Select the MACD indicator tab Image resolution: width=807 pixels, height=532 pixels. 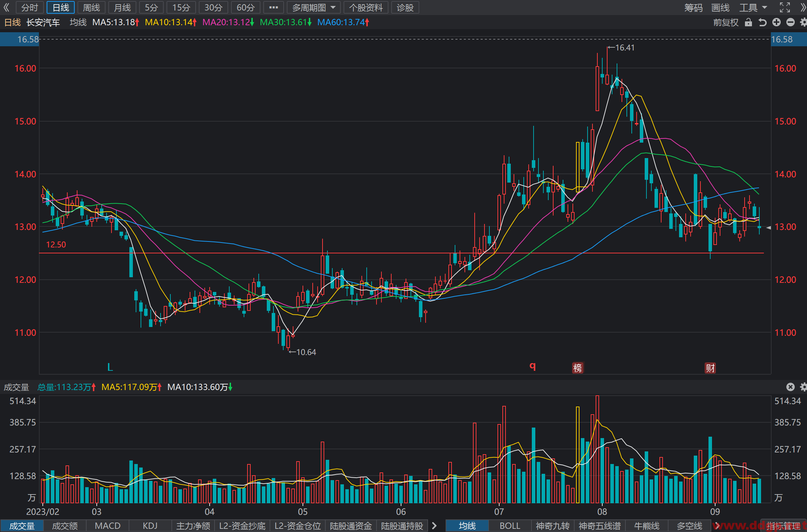click(x=108, y=526)
